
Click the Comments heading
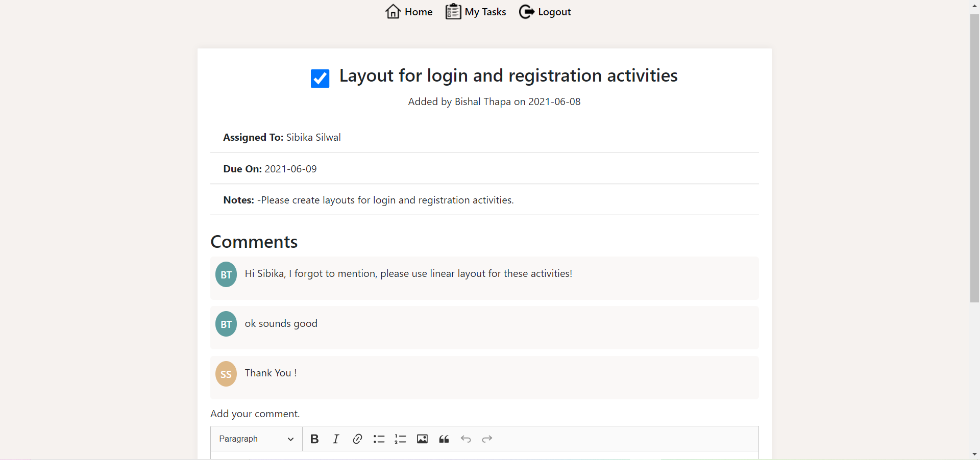pyautogui.click(x=254, y=242)
